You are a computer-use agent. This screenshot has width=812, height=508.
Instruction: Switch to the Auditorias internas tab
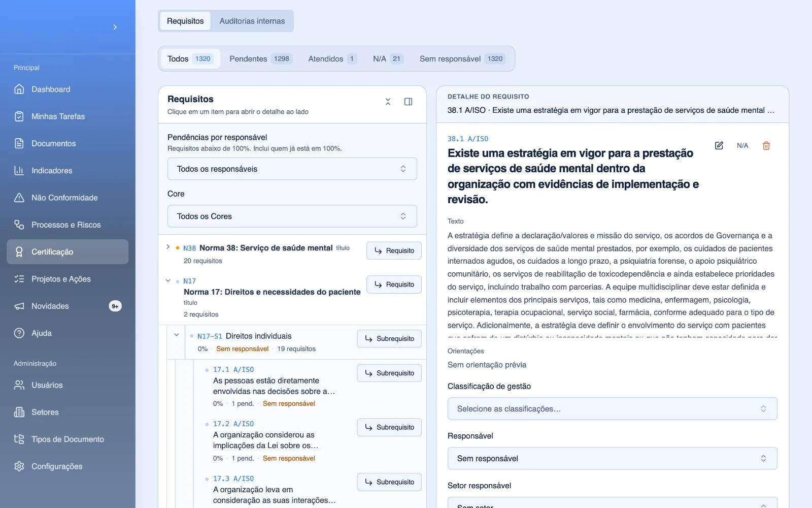(252, 21)
